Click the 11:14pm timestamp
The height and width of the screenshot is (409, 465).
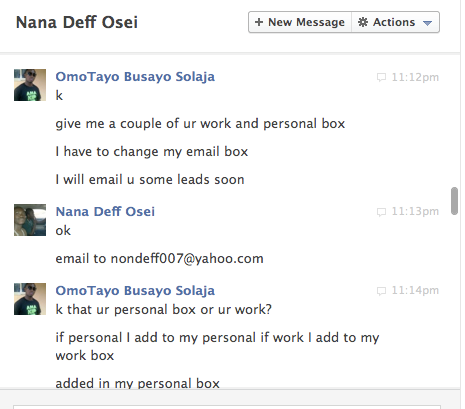[415, 290]
